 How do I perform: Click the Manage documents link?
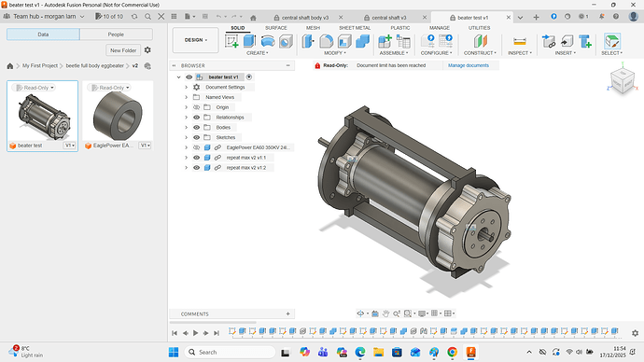tap(469, 65)
